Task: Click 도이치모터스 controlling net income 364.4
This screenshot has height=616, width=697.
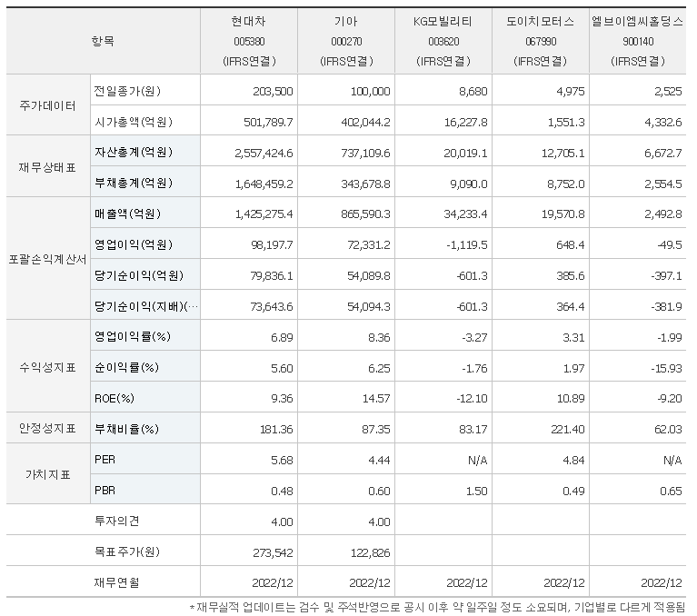Action: click(571, 307)
